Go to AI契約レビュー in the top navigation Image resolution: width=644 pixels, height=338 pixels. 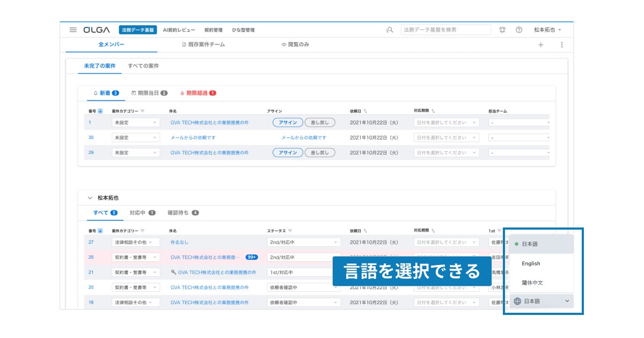(179, 30)
